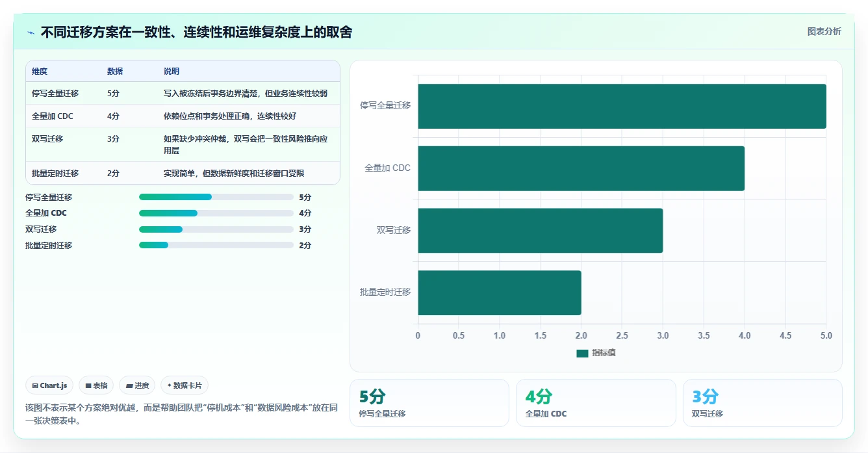Click the 维度 column header
The image size is (868, 453).
pos(40,71)
